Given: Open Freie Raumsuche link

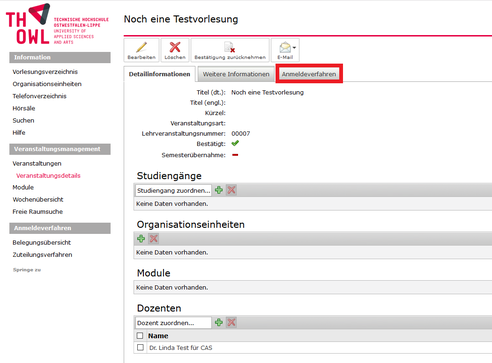Looking at the screenshot, I should pyautogui.click(x=38, y=212).
